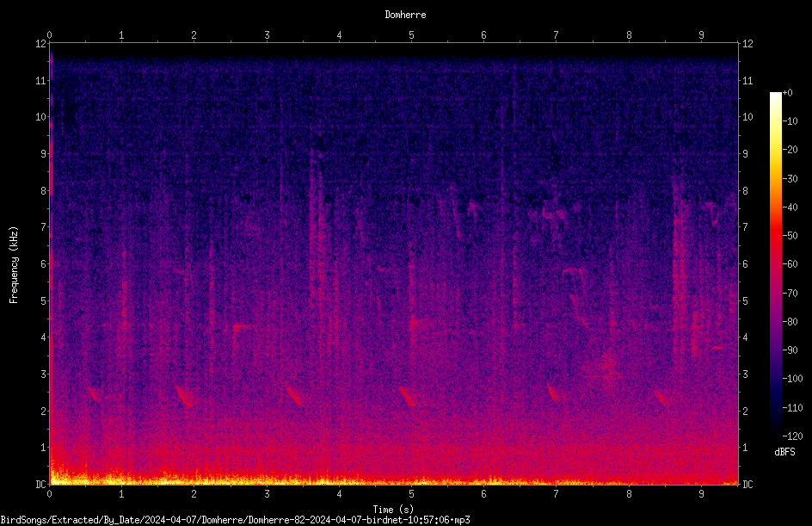Click the 0 second mark on bottom axis
The height and width of the screenshot is (526, 812).
pyautogui.click(x=49, y=494)
